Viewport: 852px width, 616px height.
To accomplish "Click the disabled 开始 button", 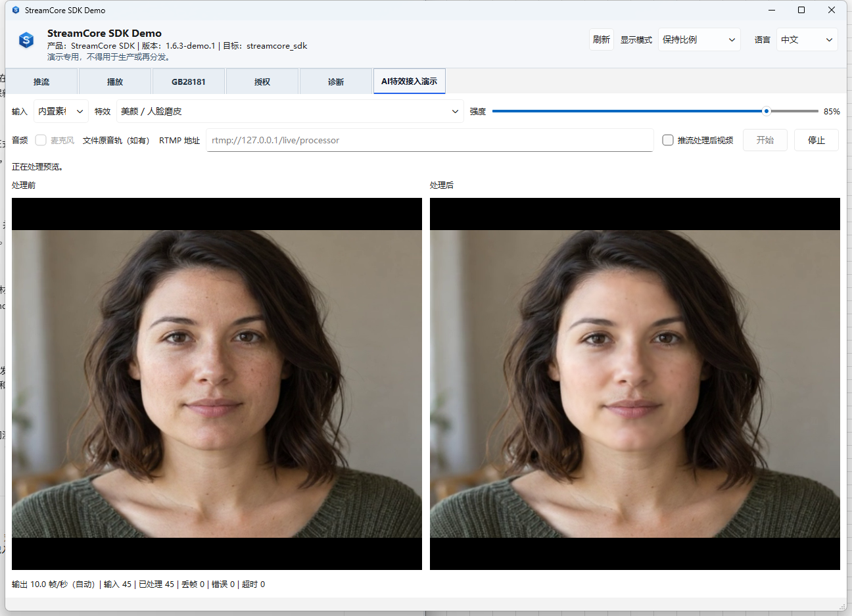I will click(x=765, y=140).
